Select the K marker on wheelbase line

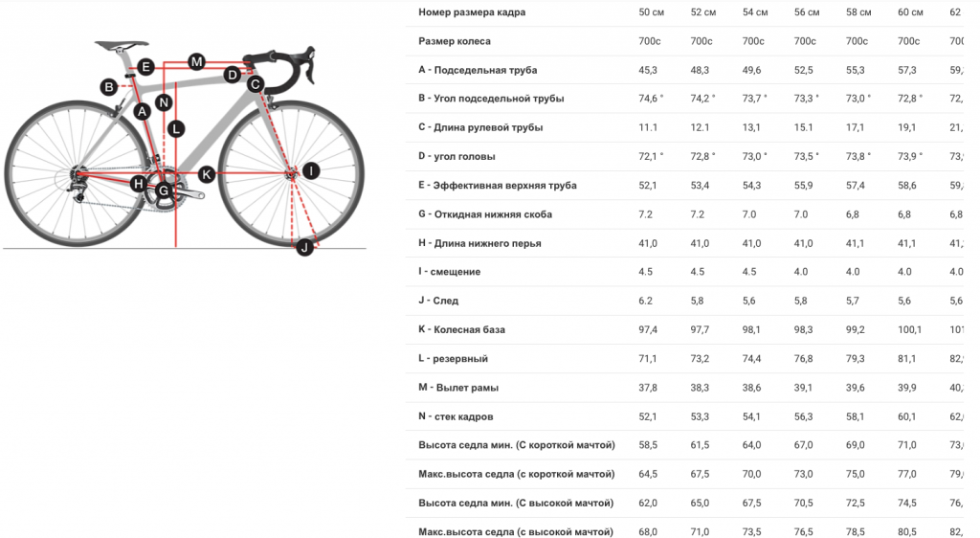[x=206, y=174]
